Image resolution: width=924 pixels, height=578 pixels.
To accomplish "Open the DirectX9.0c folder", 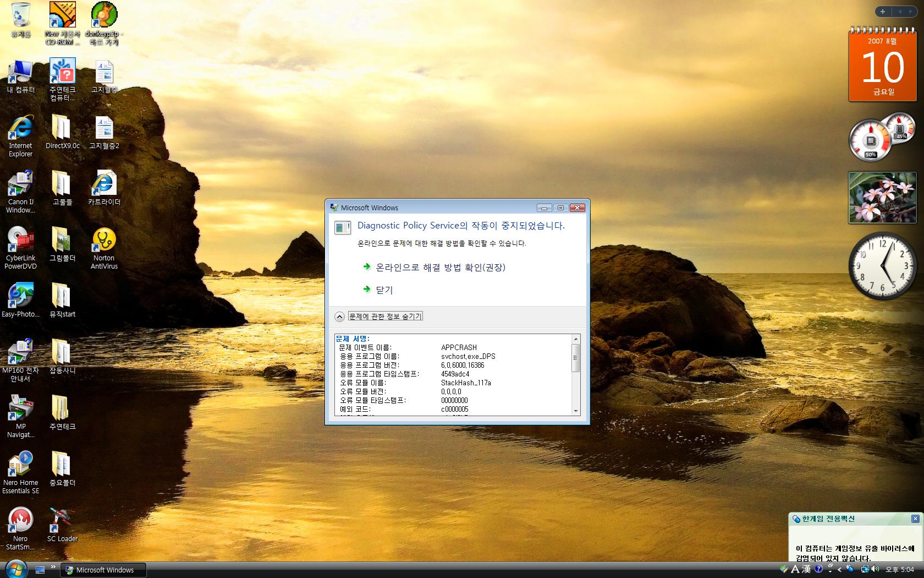I will click(x=62, y=132).
